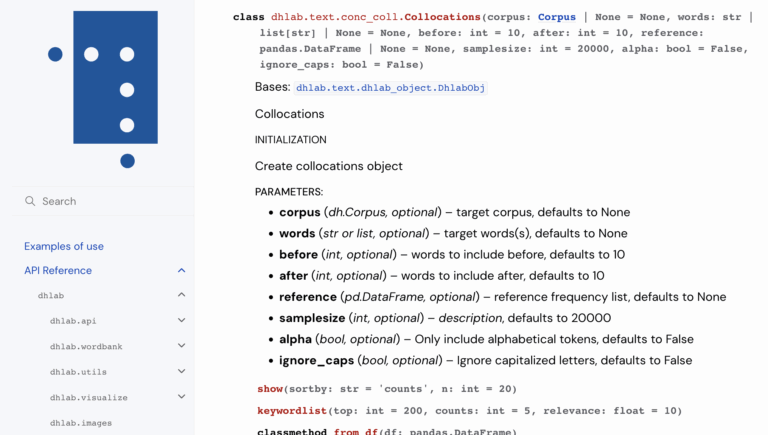The image size is (768, 435).
Task: Expand the dhlab.wordbank chevron
Action: pos(181,346)
